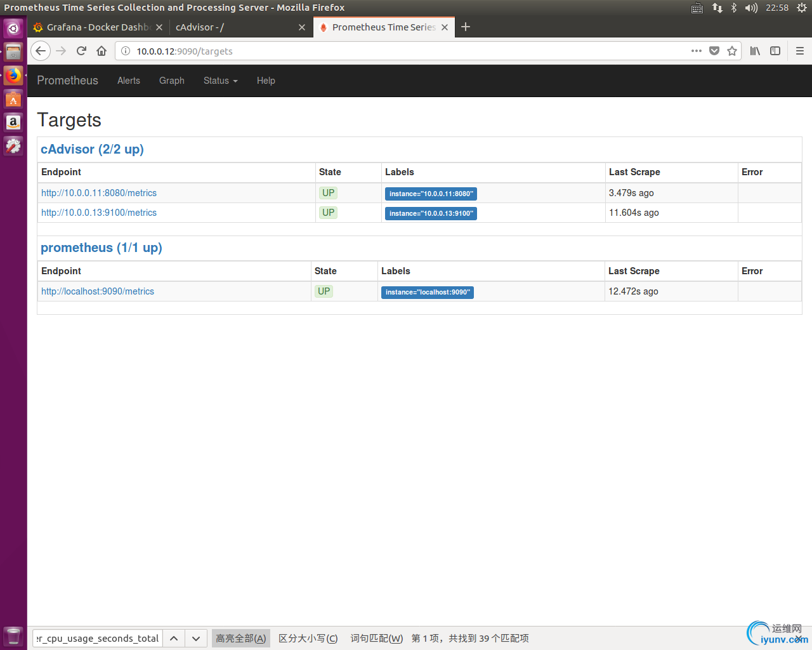Open the Firefox Library panel

coord(755,51)
